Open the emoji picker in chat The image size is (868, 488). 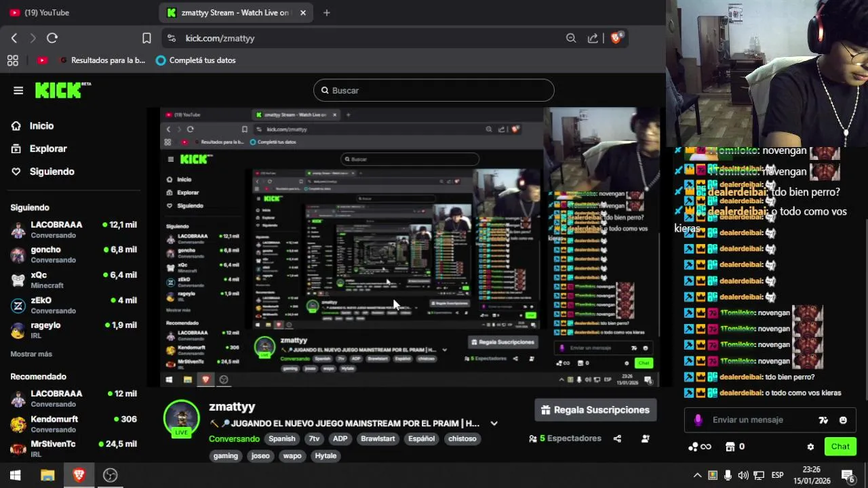(843, 420)
